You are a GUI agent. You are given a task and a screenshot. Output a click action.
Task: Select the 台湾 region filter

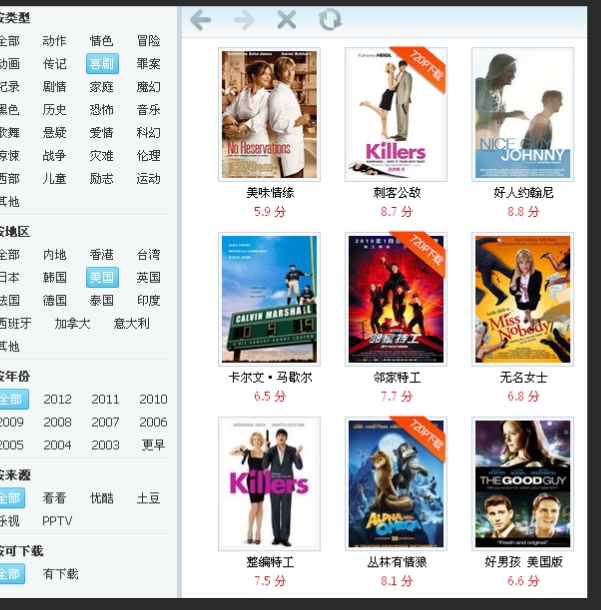click(149, 255)
